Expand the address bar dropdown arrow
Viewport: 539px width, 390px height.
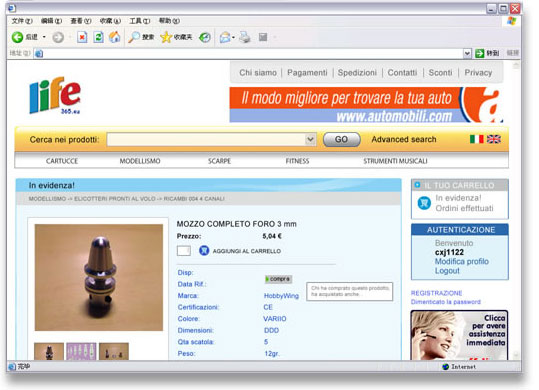467,53
